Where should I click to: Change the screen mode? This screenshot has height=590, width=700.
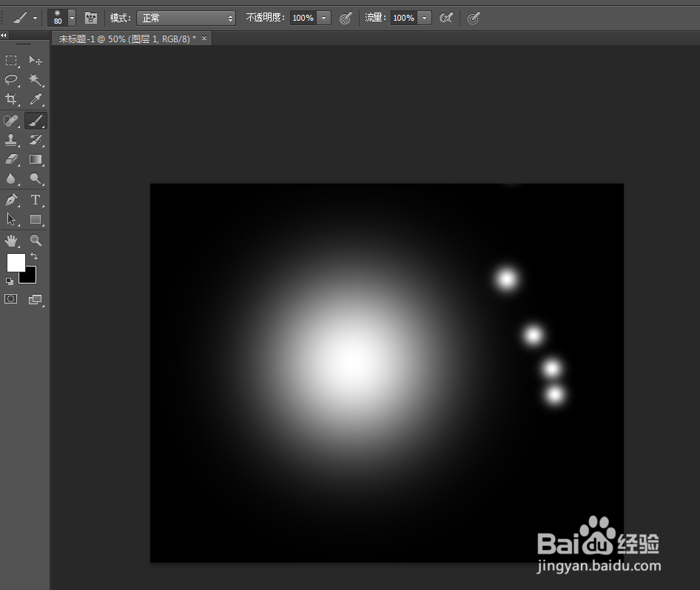(x=36, y=299)
